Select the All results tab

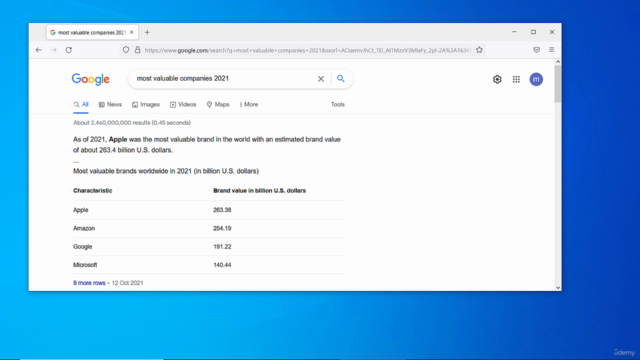[81, 104]
